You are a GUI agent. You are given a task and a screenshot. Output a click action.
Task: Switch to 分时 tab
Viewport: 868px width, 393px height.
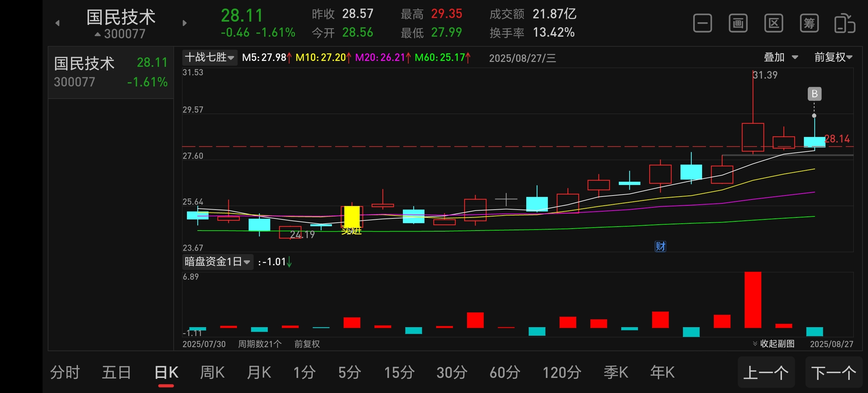pos(65,372)
